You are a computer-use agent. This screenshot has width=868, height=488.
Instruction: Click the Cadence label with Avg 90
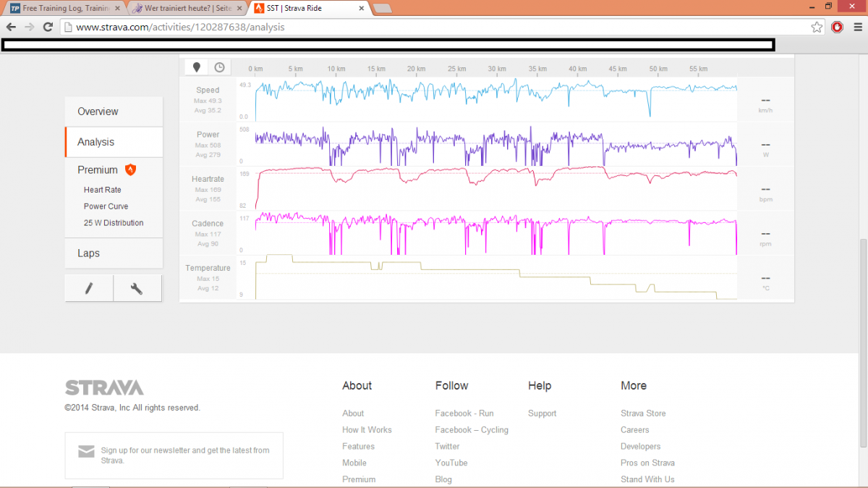tap(208, 233)
